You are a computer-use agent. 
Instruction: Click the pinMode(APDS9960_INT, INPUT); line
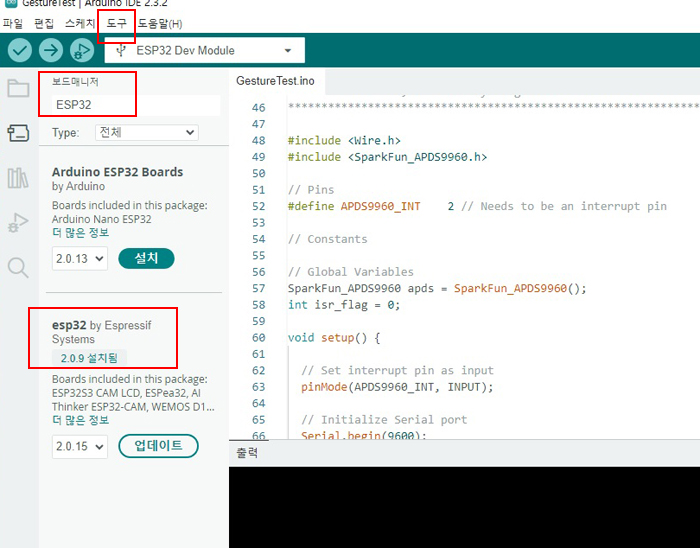click(397, 387)
